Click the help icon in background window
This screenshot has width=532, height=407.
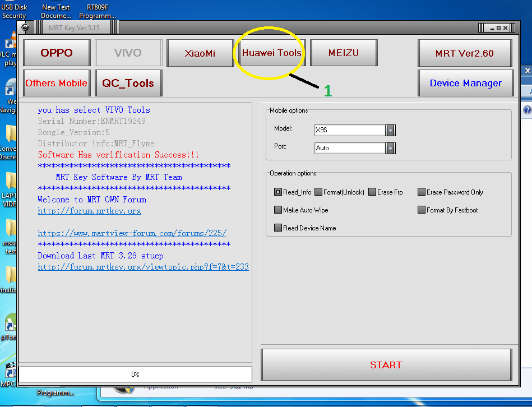528,110
